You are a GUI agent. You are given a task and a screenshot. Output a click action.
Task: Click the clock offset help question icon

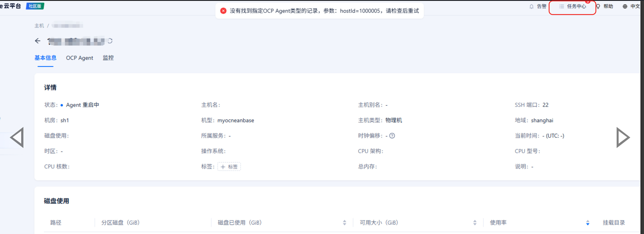[392, 136]
